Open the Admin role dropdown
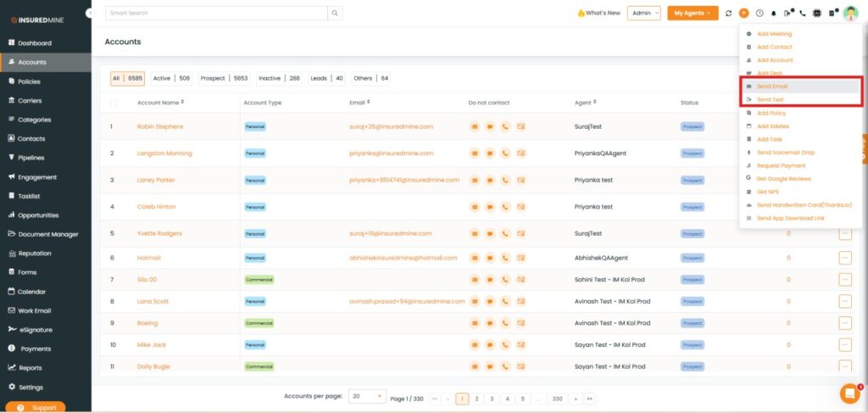868x413 pixels. (643, 14)
